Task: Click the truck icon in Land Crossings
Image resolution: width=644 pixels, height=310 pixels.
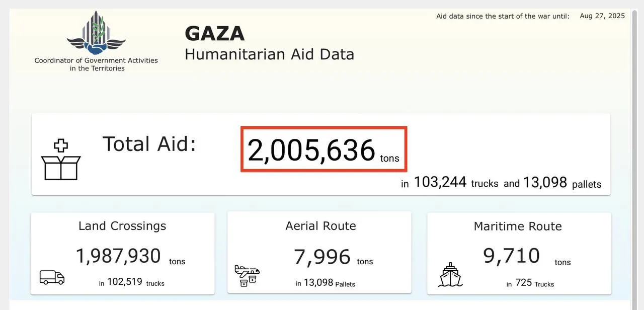Action: pyautogui.click(x=52, y=277)
